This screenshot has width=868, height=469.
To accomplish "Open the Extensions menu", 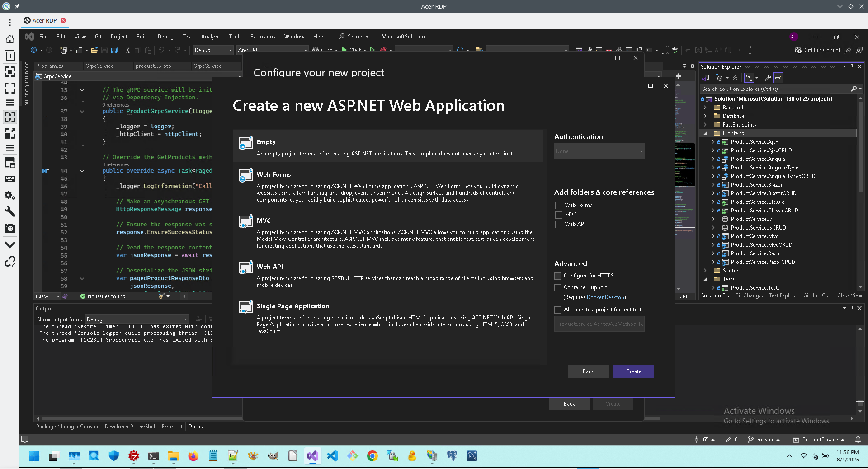I will (263, 37).
